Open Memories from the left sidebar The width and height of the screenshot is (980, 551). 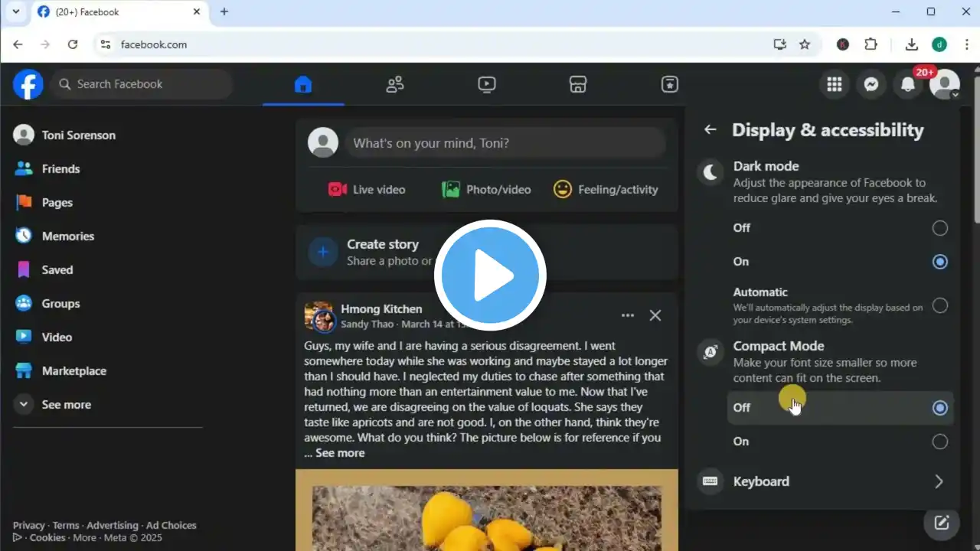(x=67, y=236)
